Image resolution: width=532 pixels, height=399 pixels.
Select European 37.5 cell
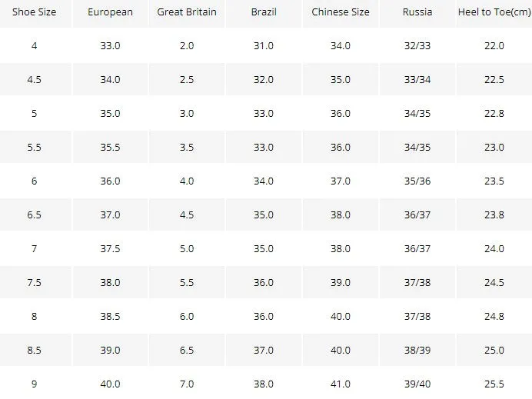click(x=110, y=248)
